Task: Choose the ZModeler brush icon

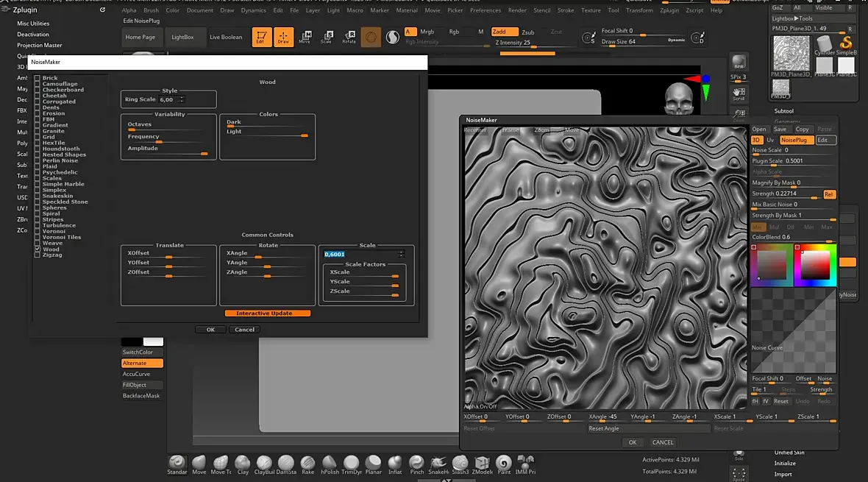Action: tap(482, 463)
